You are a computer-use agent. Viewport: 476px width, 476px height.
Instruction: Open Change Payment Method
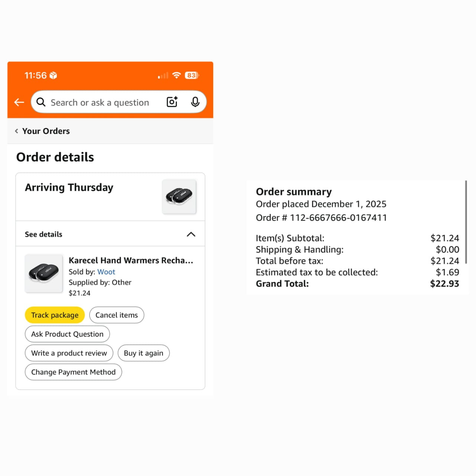[73, 372]
